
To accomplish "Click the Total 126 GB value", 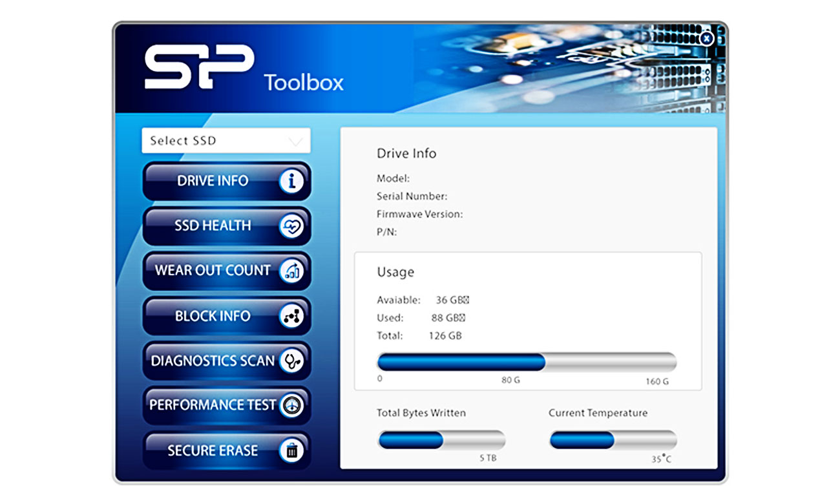I will click(x=445, y=336).
